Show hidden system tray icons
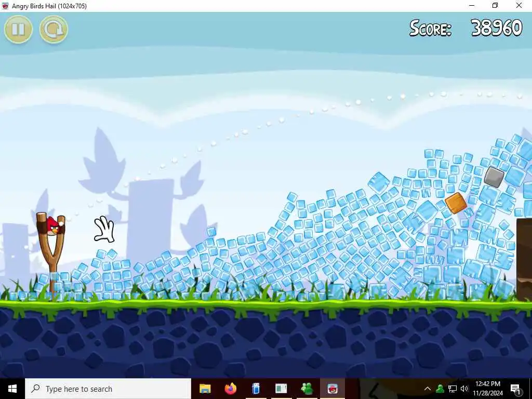 [x=428, y=389]
